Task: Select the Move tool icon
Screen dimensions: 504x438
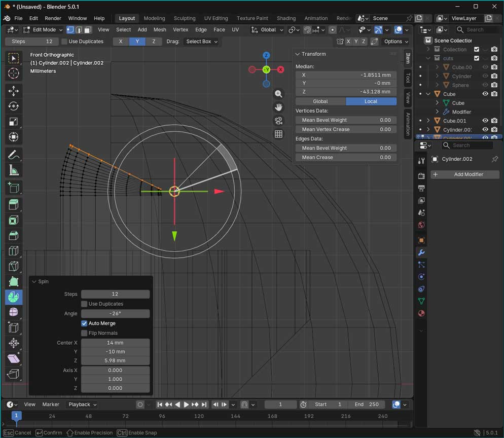Action: (x=14, y=91)
